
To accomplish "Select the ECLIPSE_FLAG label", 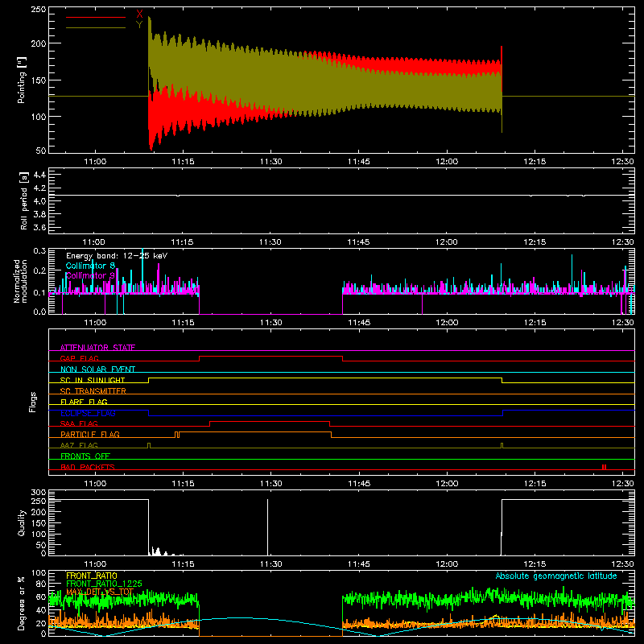I will (88, 413).
